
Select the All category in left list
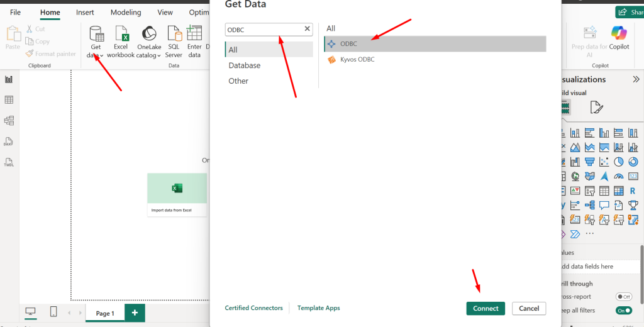pos(269,50)
